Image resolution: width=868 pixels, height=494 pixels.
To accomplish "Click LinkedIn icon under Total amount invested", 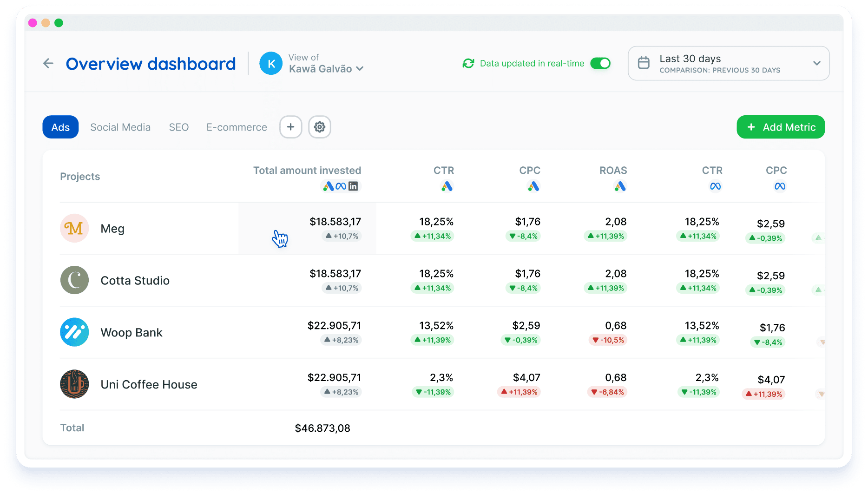I will coord(353,186).
